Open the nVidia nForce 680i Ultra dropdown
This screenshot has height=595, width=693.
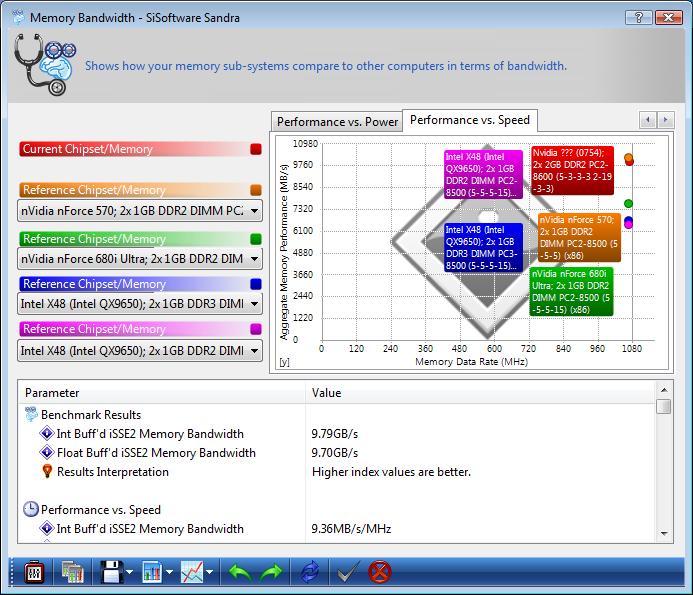tap(140, 259)
